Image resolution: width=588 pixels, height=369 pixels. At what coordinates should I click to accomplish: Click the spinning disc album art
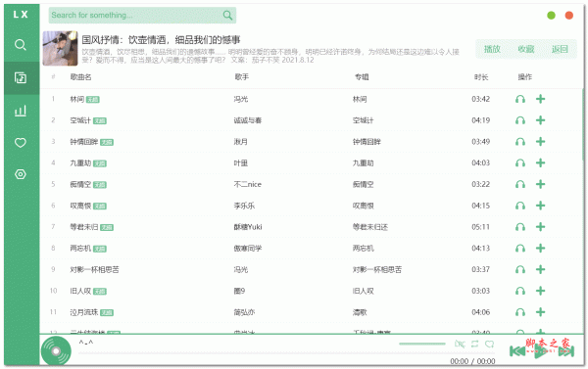[56, 351]
